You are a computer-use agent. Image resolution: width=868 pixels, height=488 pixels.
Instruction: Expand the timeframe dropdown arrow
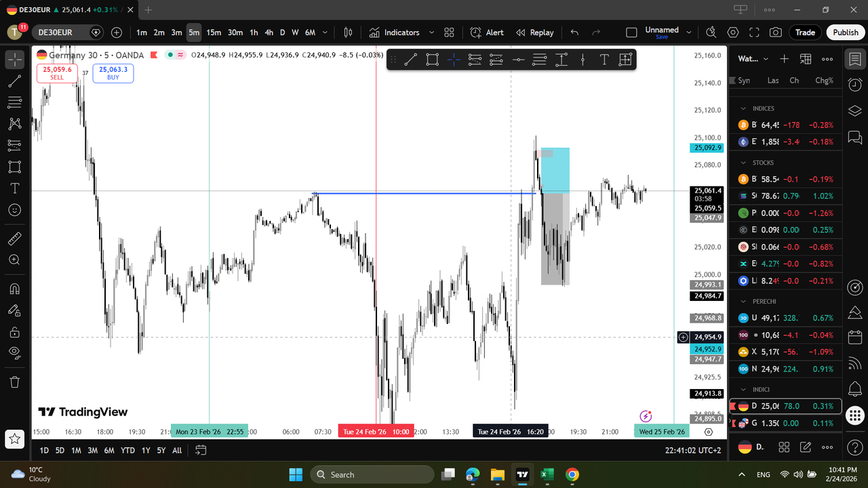pos(325,33)
